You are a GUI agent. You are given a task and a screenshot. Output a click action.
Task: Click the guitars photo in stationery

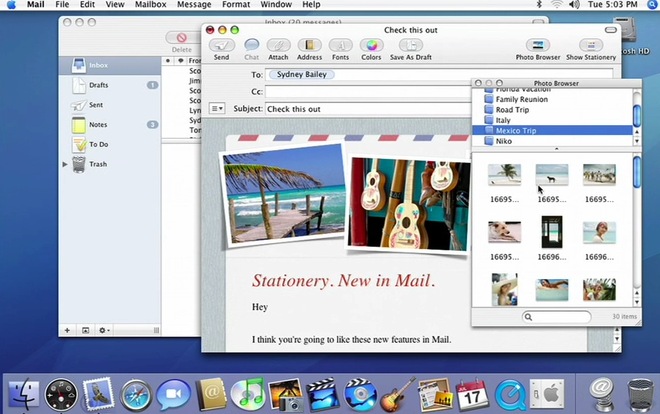coord(409,205)
